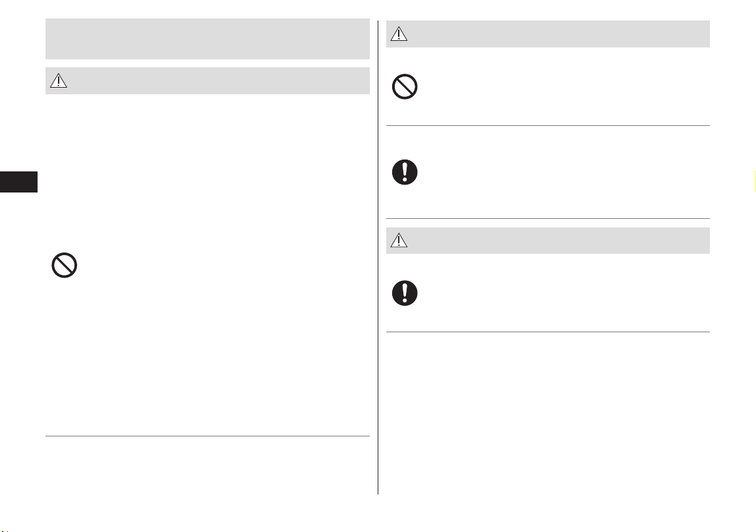Select the black section tab on the left edge
756x532 pixels.
click(x=18, y=182)
